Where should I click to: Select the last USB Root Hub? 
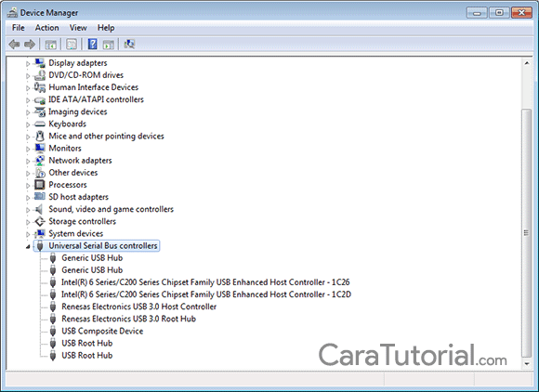[x=87, y=356]
